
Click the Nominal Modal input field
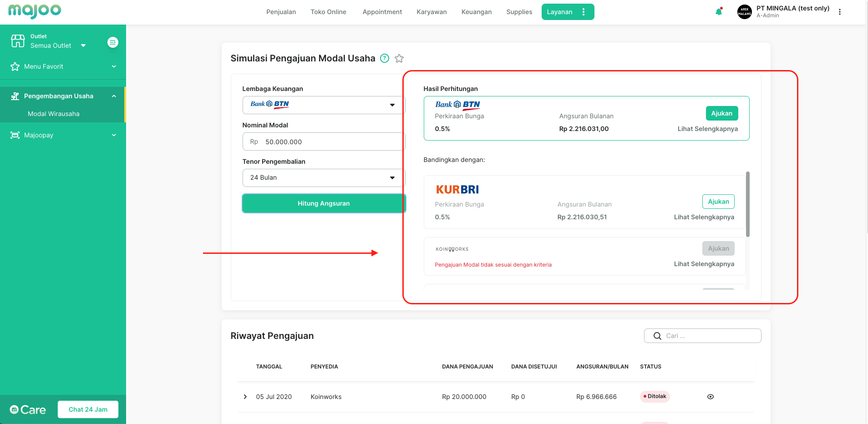[x=324, y=141]
